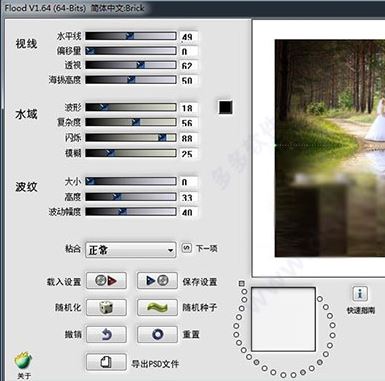Click the 波动幅度 undulation slider
This screenshot has height=381, width=385.
[x=131, y=211]
